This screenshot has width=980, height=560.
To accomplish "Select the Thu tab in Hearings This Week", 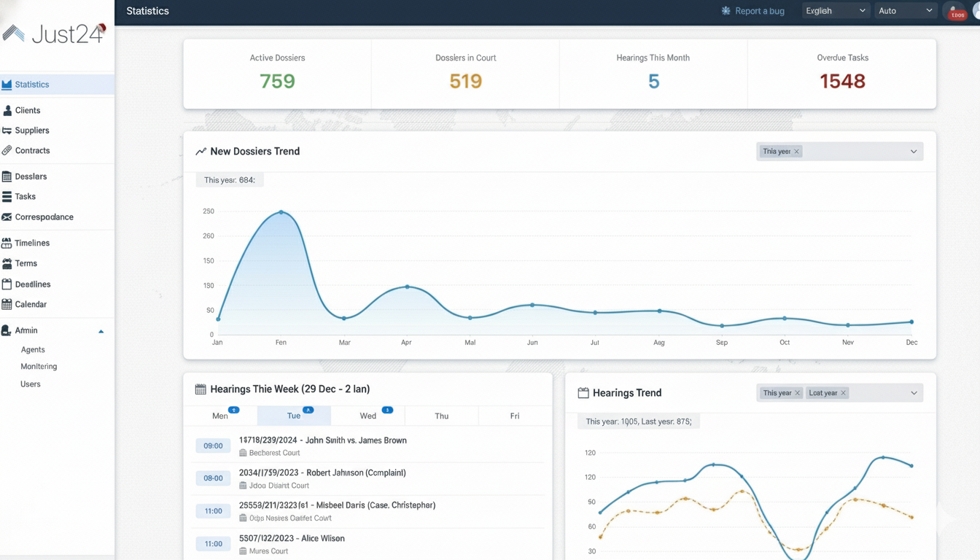I will pyautogui.click(x=441, y=416).
